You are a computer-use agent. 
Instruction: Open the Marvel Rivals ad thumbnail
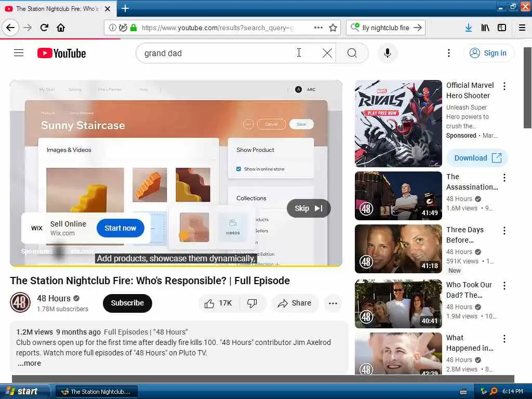398,124
